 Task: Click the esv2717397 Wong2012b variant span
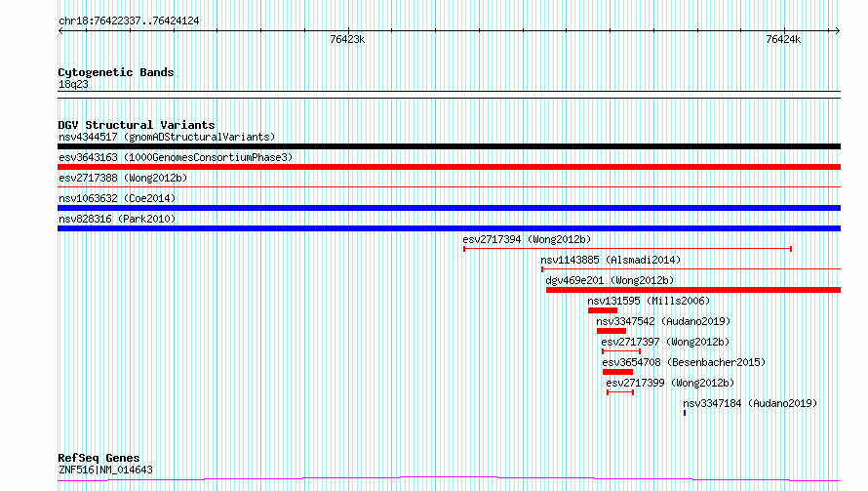621,351
